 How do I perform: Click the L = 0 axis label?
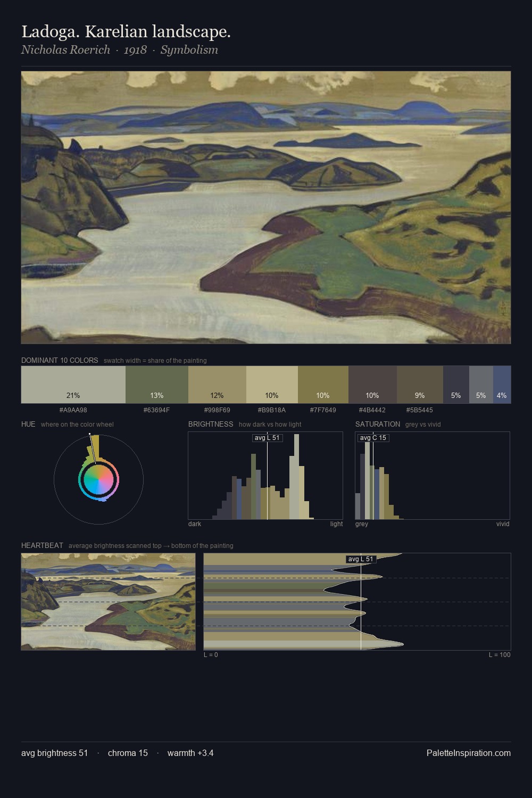point(211,655)
